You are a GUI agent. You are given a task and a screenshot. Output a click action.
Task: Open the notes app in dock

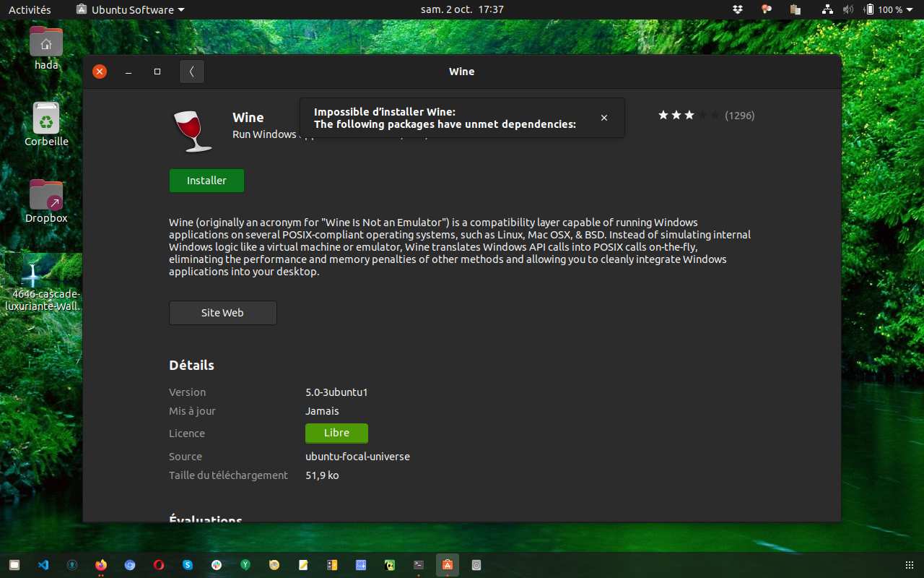tap(303, 565)
